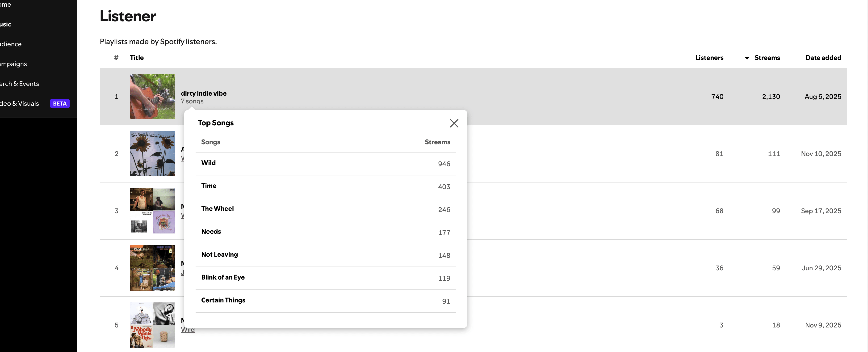This screenshot has width=868, height=352.
Task: Open Nobody Wants This playlist cover
Action: [x=153, y=325]
